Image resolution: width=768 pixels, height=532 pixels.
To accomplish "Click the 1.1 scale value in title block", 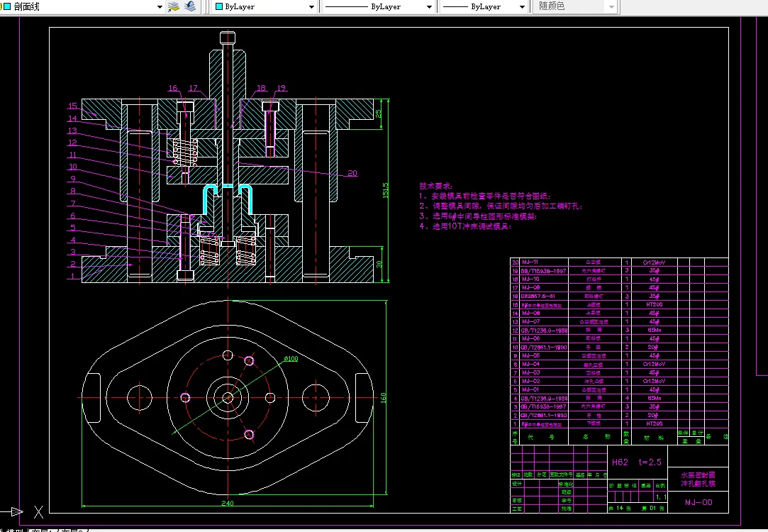I will (661, 497).
